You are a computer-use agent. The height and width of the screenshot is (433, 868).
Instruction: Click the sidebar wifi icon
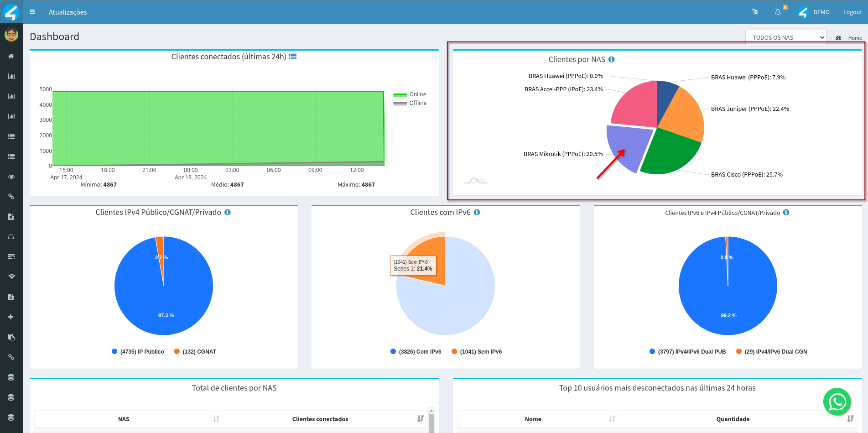pos(11,277)
